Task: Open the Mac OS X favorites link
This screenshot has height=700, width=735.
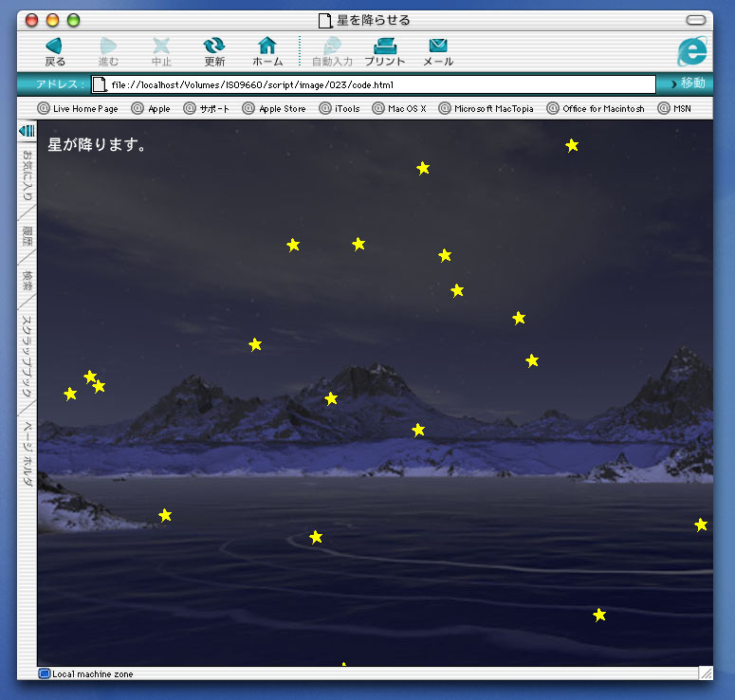Action: [399, 108]
